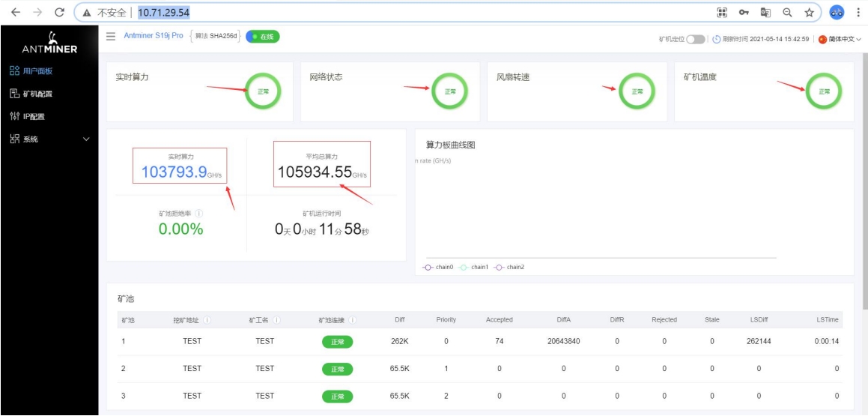Image resolution: width=868 pixels, height=416 pixels.
Task: Click the refresh time clock icon
Action: coord(716,39)
